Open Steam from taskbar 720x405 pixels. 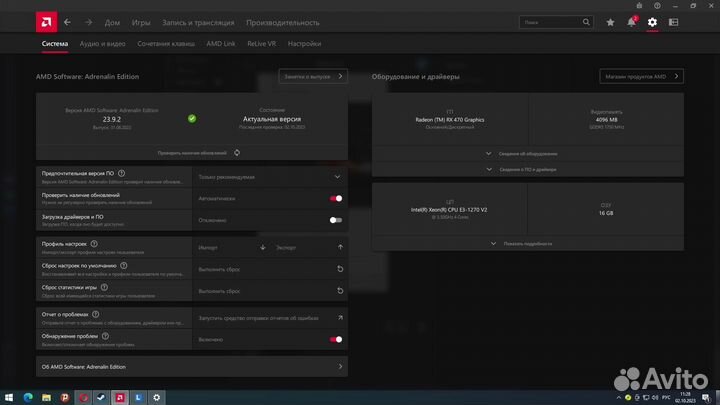point(101,398)
